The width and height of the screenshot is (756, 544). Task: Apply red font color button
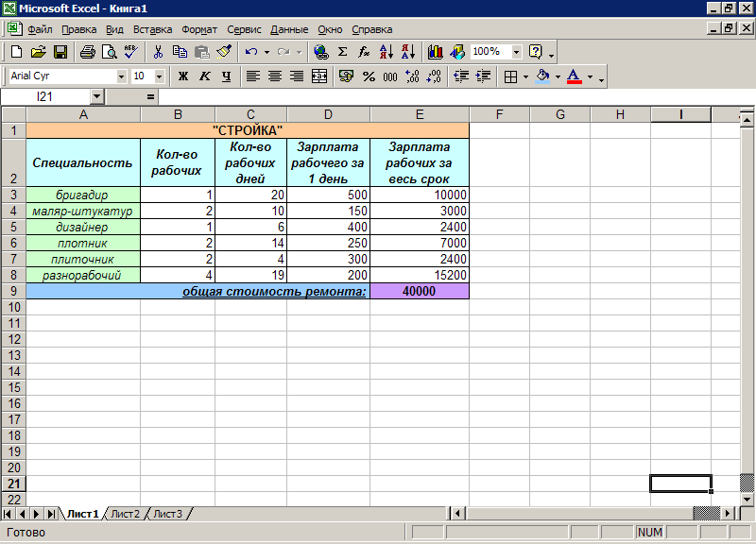(575, 76)
